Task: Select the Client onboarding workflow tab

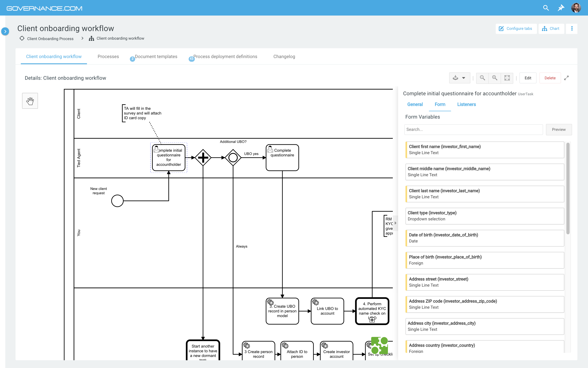Action: point(54,56)
